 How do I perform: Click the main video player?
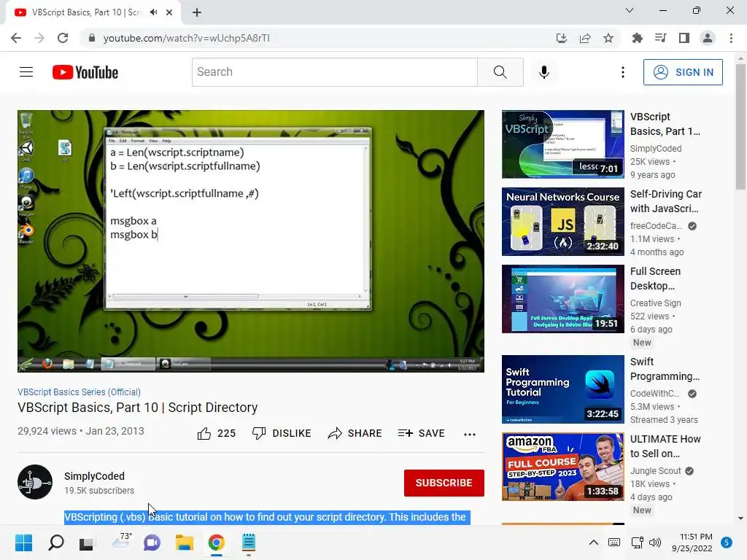(251, 241)
